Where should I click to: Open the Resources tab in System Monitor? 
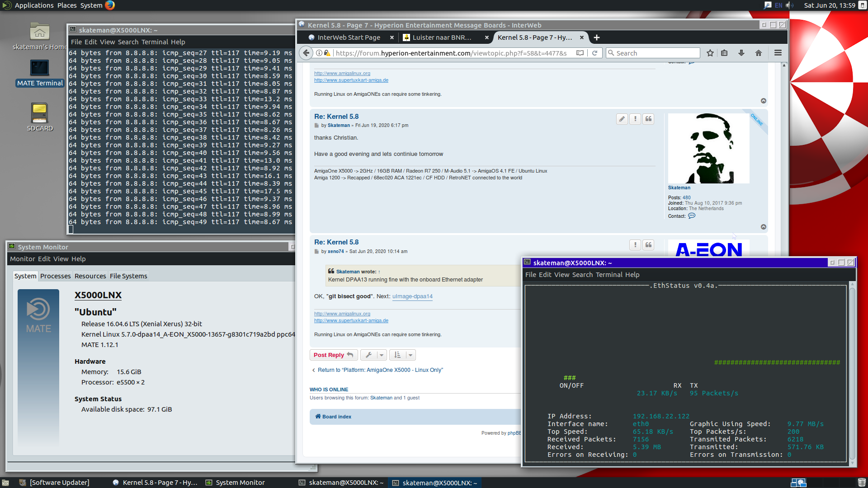(x=90, y=276)
